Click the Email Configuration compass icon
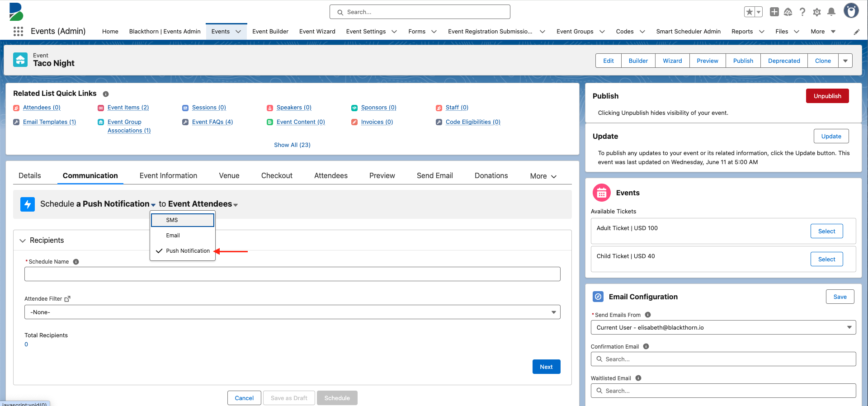Image resolution: width=868 pixels, height=406 pixels. pos(598,297)
